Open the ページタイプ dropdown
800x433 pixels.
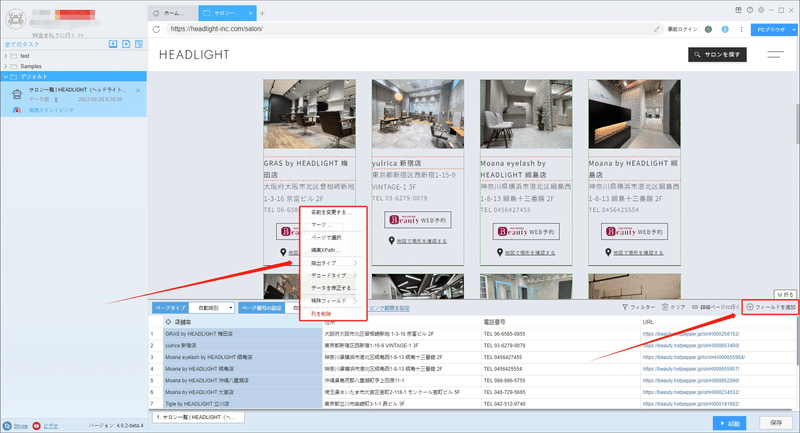tap(212, 308)
